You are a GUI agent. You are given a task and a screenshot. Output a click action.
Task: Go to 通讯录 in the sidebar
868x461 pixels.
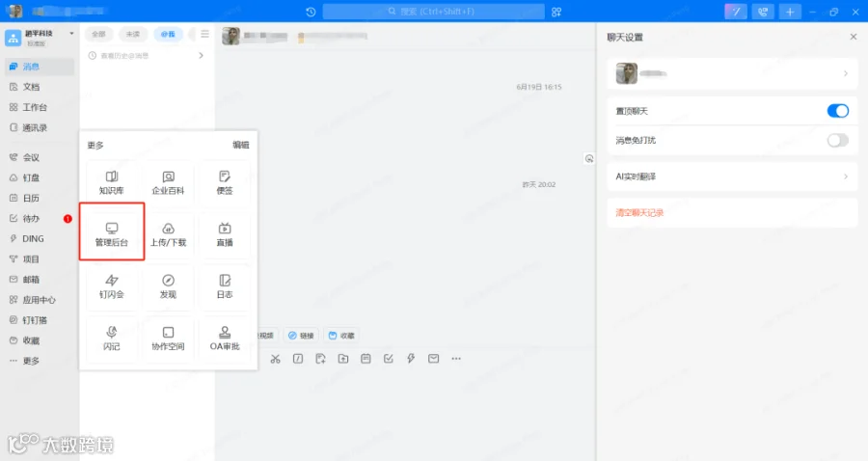(x=40, y=128)
